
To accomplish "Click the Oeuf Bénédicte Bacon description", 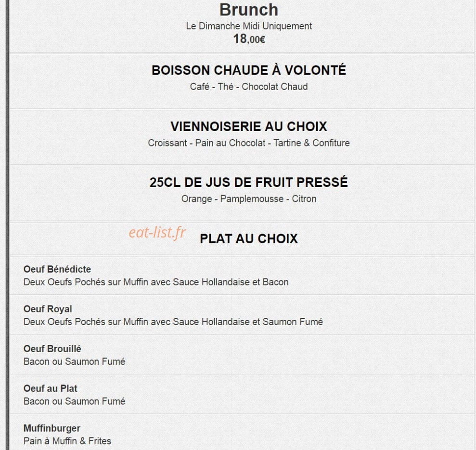I will pos(156,282).
